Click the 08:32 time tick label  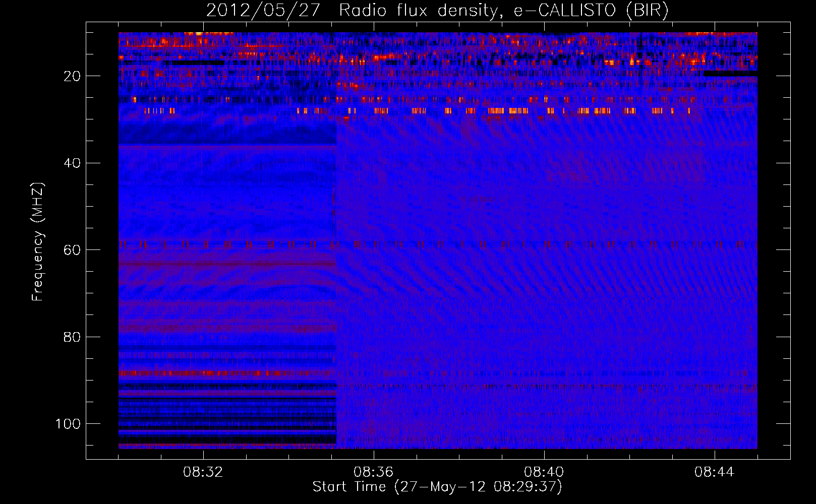[203, 472]
